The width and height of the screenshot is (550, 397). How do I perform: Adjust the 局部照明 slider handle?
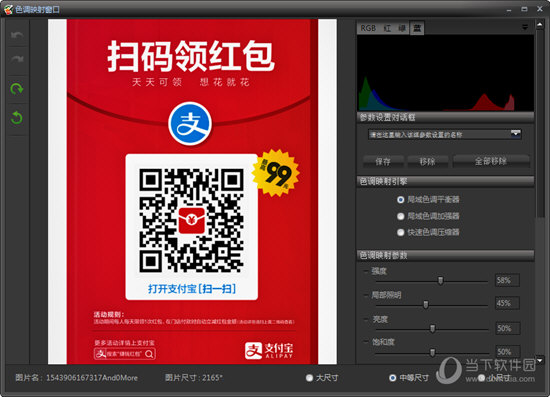click(426, 304)
